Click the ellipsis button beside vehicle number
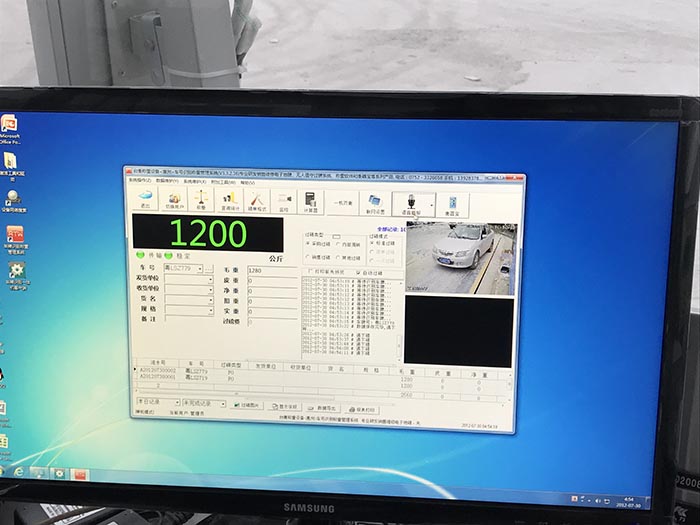The image size is (700, 525). click(208, 269)
